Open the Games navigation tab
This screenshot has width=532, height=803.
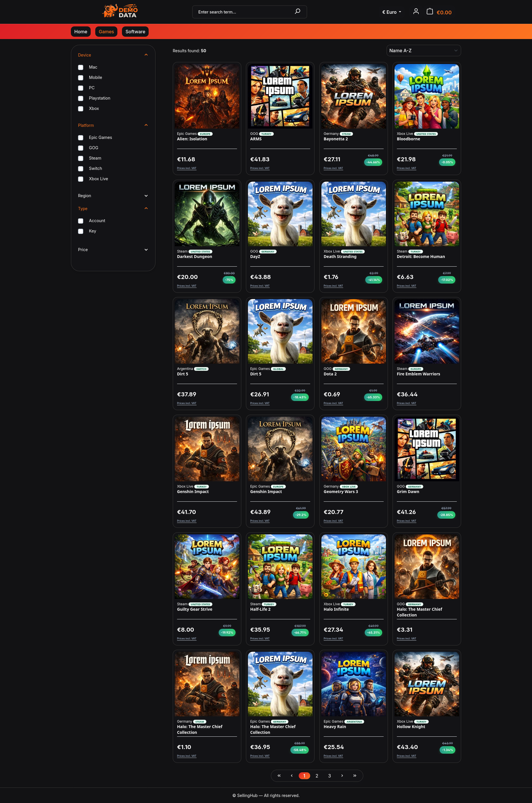click(x=106, y=32)
